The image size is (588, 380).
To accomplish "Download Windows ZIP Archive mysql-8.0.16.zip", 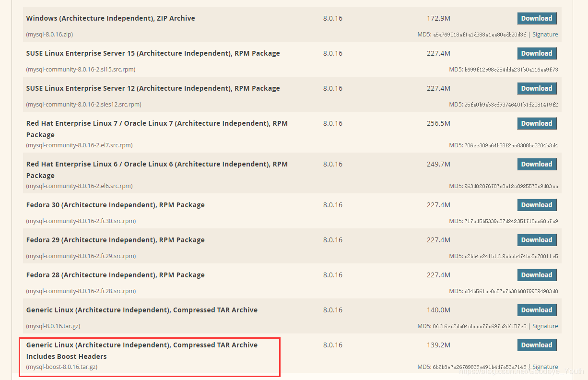I will (x=537, y=18).
